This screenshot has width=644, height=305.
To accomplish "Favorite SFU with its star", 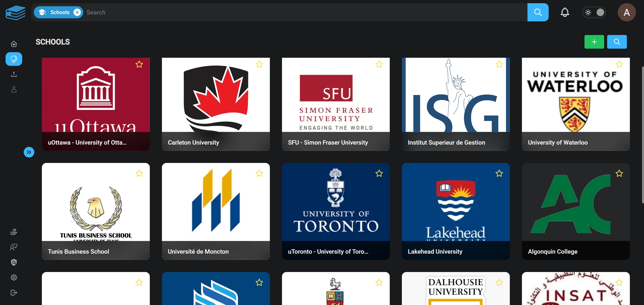I will point(379,64).
